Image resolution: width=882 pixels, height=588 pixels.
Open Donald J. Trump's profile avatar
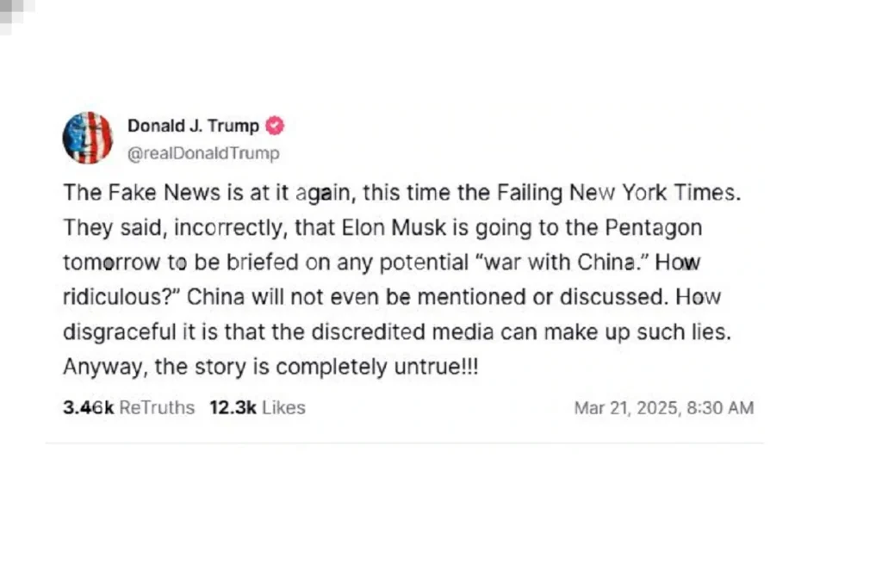point(87,138)
